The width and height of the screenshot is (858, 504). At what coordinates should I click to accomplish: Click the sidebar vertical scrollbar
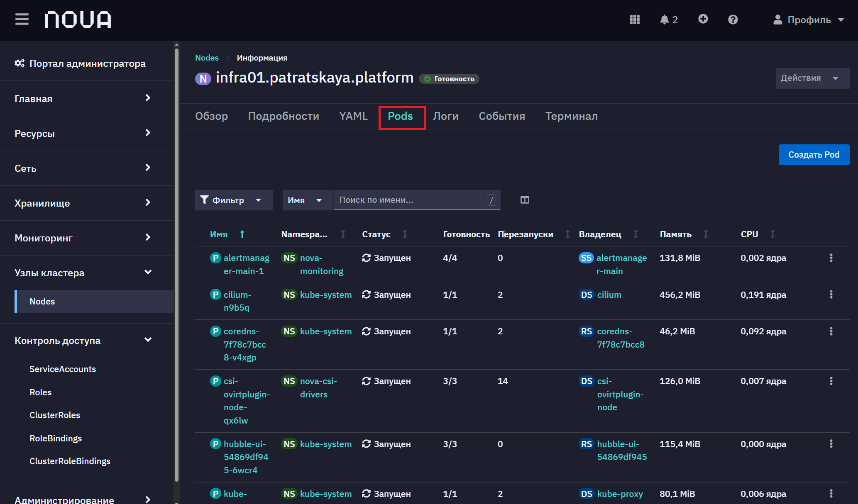pyautogui.click(x=176, y=265)
